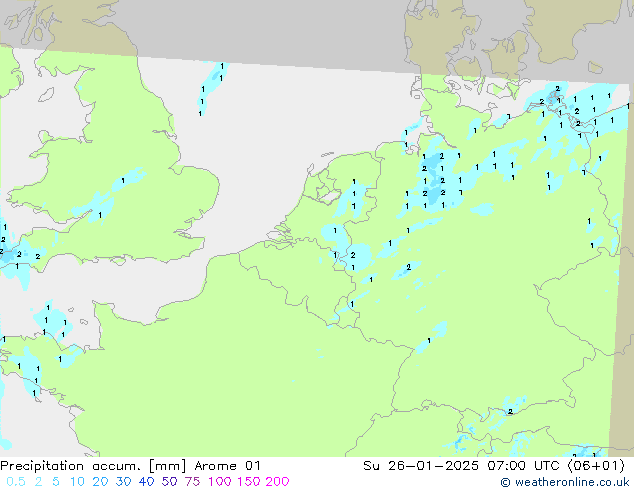Screen dimensions: 634x490
Task: Click the "Precipitation accum. [mm]" title text
Action: pyautogui.click(x=93, y=466)
